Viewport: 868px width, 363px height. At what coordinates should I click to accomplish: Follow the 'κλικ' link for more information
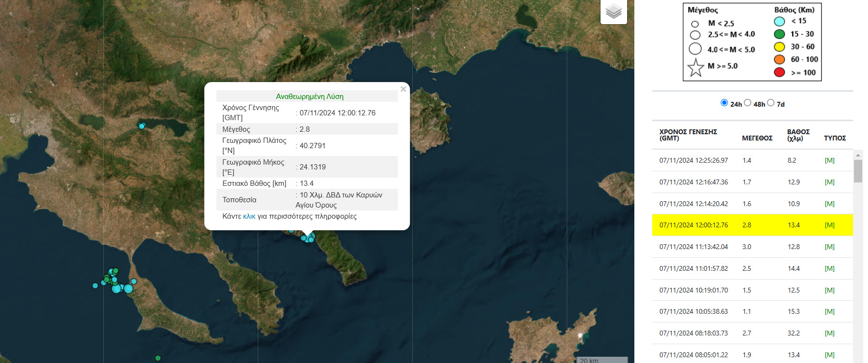point(249,216)
